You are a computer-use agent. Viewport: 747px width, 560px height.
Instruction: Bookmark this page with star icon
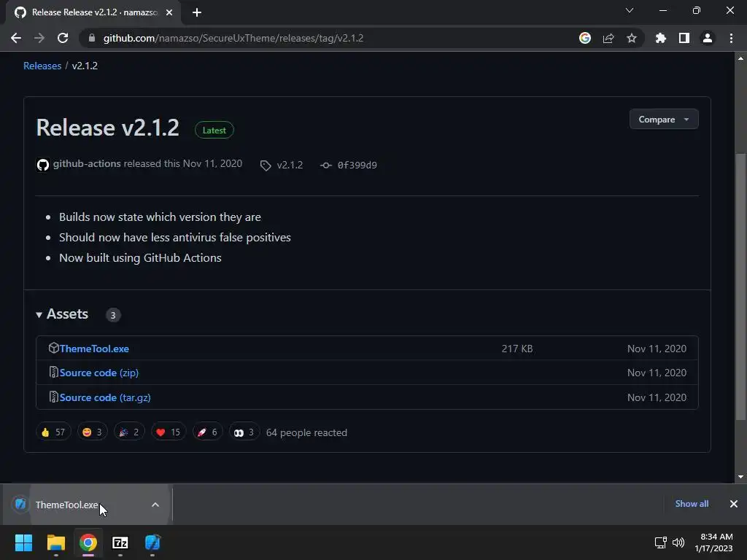click(x=632, y=38)
